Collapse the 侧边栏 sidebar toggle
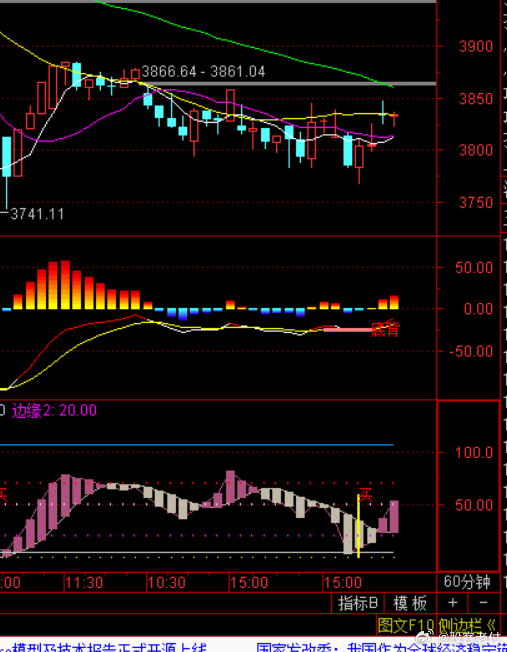Viewport: 507px width, 652px height. click(x=466, y=625)
